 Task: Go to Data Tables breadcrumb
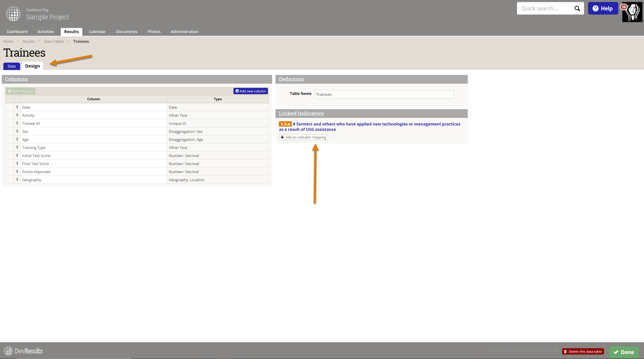click(54, 42)
